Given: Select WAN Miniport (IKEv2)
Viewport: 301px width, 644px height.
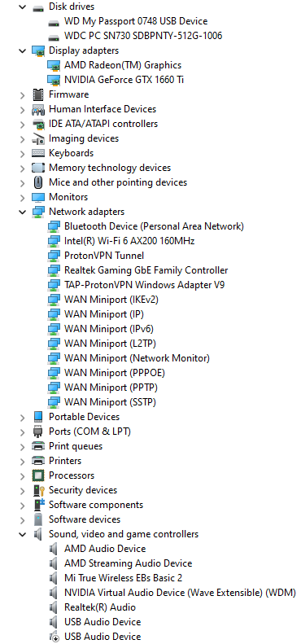Looking at the screenshot, I should [x=111, y=300].
